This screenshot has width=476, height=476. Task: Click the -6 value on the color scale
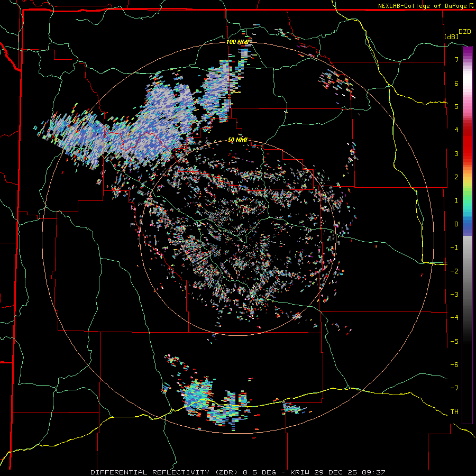tap(454, 364)
